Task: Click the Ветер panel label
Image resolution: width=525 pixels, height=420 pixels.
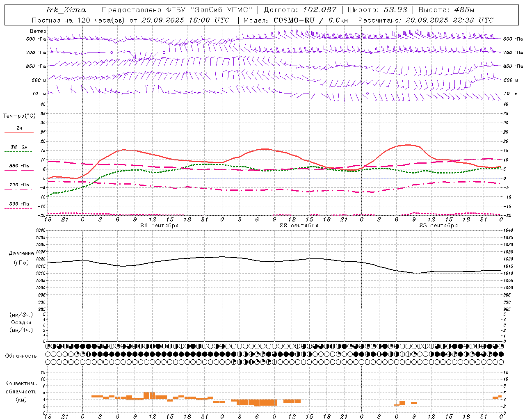Action: click(38, 31)
